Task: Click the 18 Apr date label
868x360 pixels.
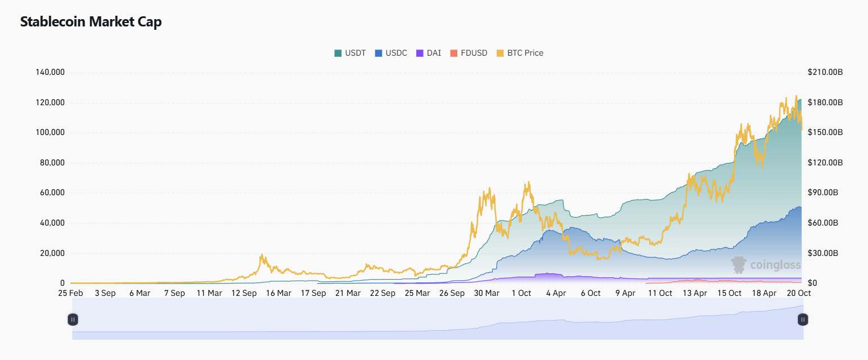Action: 764,293
